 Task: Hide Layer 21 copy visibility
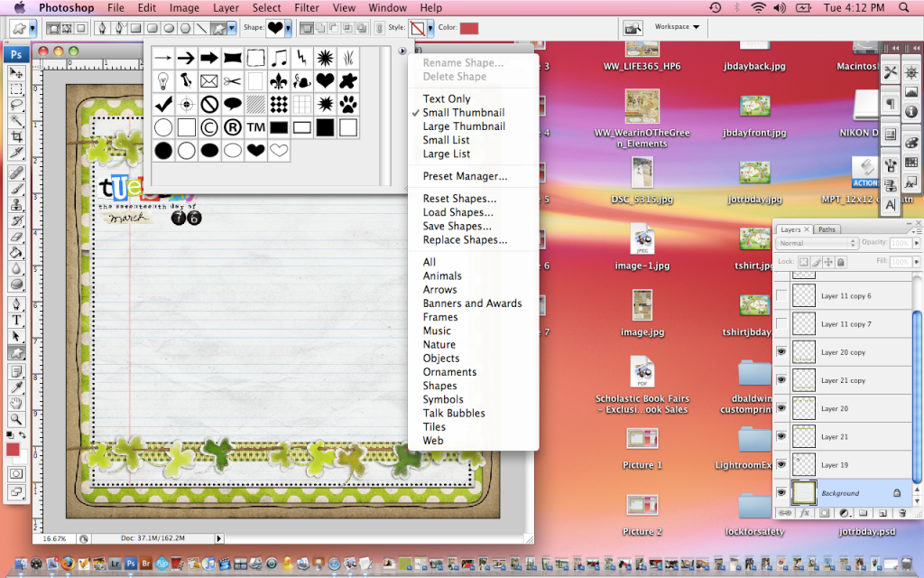point(781,380)
